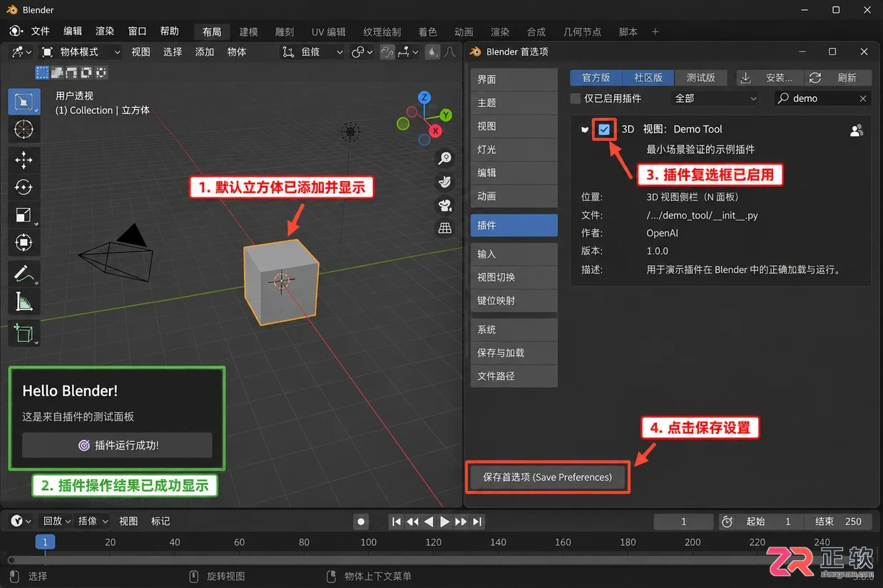The width and height of the screenshot is (883, 588).
Task: Open the timeline 回放 dropdown
Action: point(57,522)
